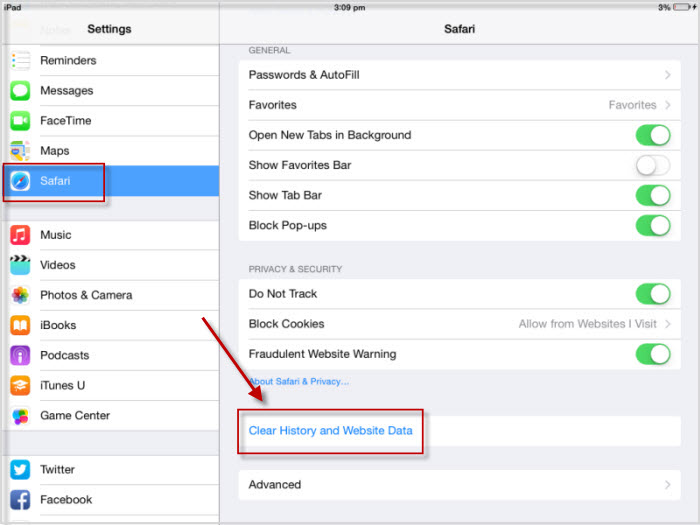Select FaceTime in the sidebar

[111, 121]
